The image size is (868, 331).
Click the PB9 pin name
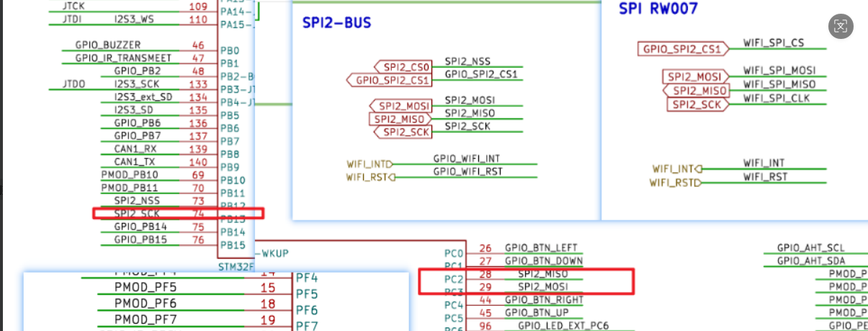[230, 167]
